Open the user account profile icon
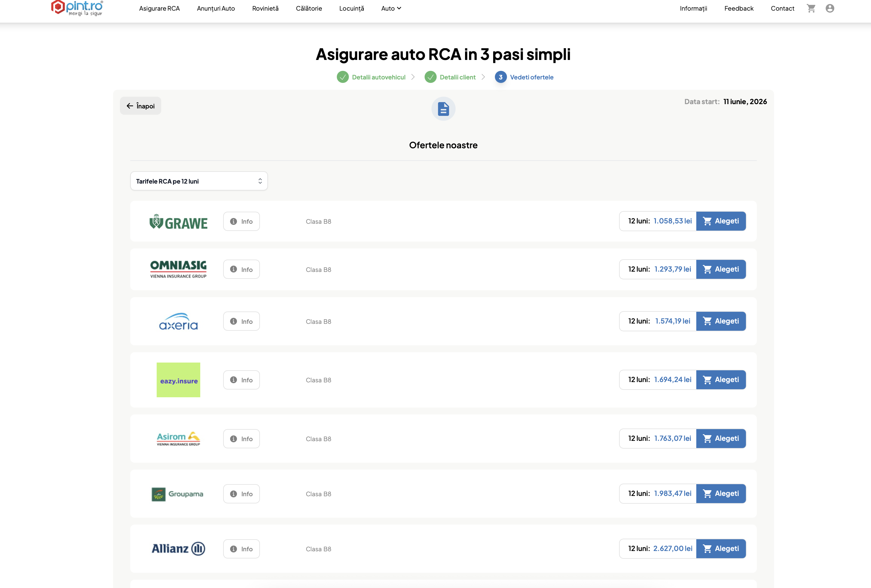Screen dimensions: 871x588 pos(830,8)
